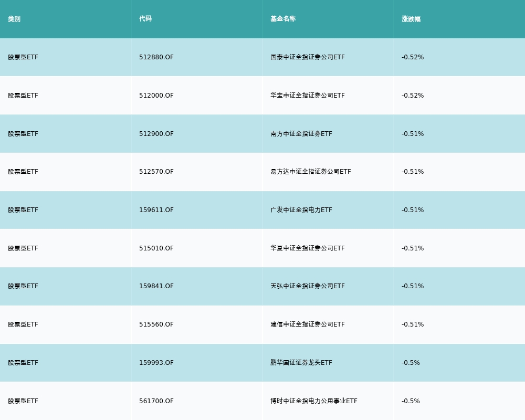This screenshot has height=420, width=525.
Task: Click 股票型ETF in the 512000.OF row
Action: (23, 96)
